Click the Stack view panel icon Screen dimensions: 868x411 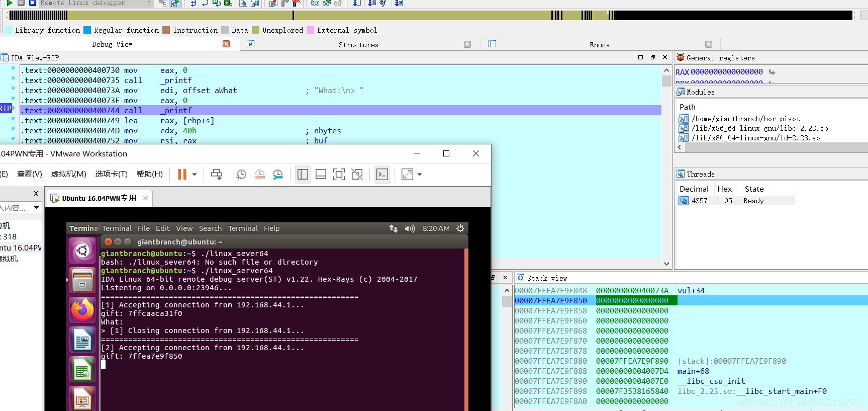[x=521, y=278]
